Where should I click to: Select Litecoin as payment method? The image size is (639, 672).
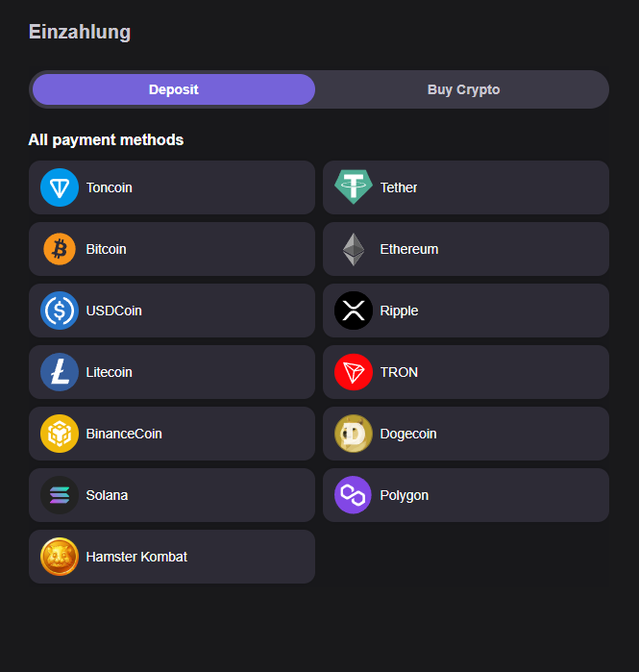tap(172, 372)
